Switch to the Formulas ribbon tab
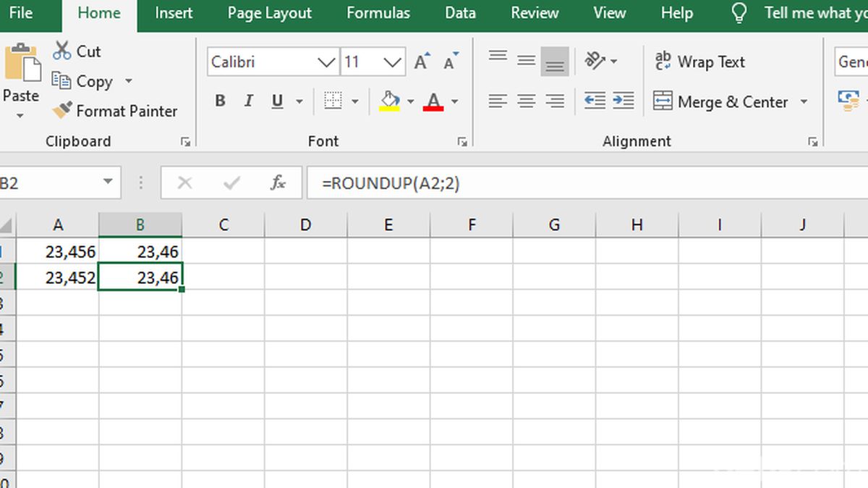 point(378,12)
